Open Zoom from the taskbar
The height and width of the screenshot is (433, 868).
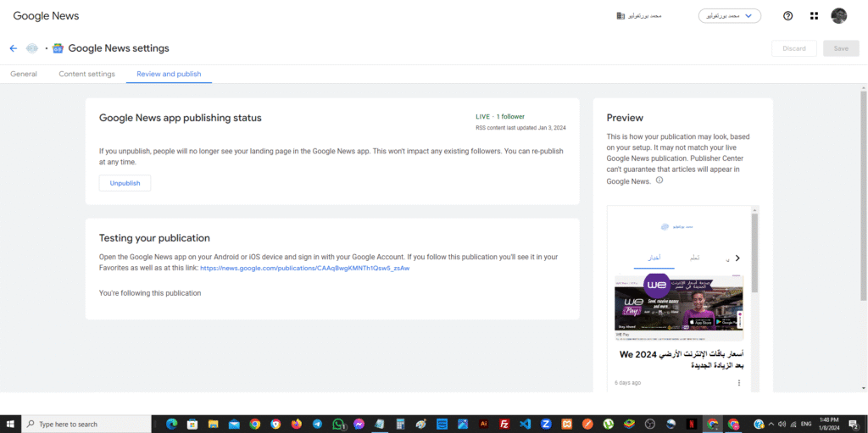tap(546, 425)
